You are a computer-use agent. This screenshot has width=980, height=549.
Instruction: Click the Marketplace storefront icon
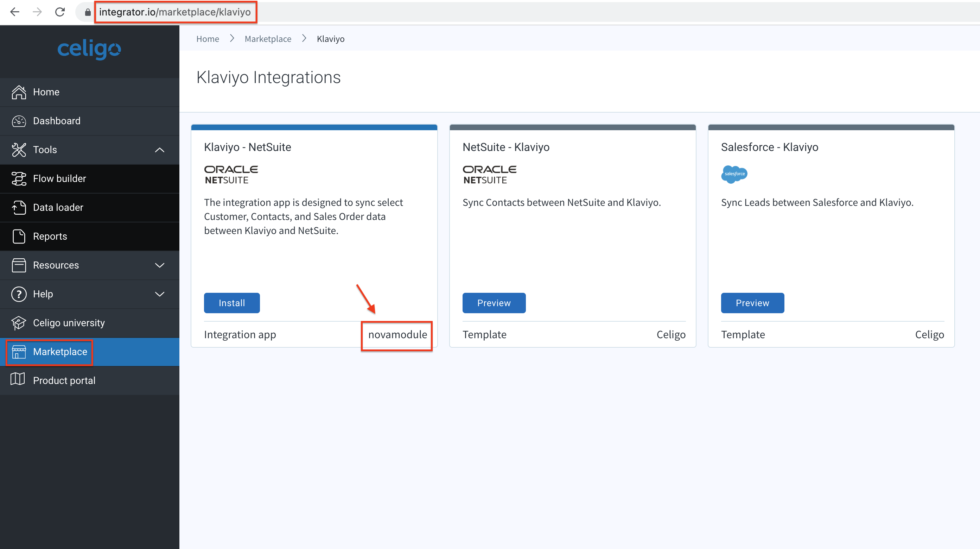pyautogui.click(x=19, y=352)
